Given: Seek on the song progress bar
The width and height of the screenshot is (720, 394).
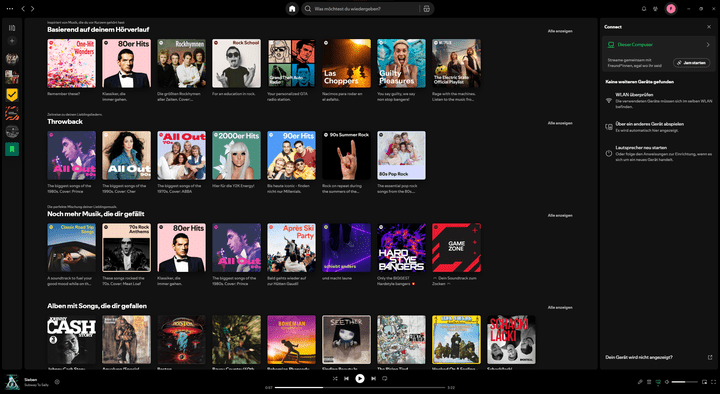Looking at the screenshot, I should click(x=360, y=388).
